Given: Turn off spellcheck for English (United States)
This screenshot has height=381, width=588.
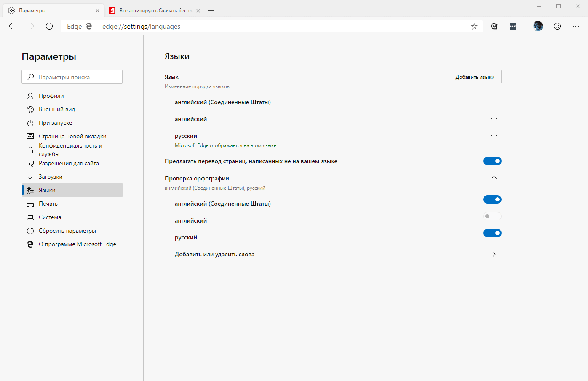Looking at the screenshot, I should pyautogui.click(x=492, y=199).
